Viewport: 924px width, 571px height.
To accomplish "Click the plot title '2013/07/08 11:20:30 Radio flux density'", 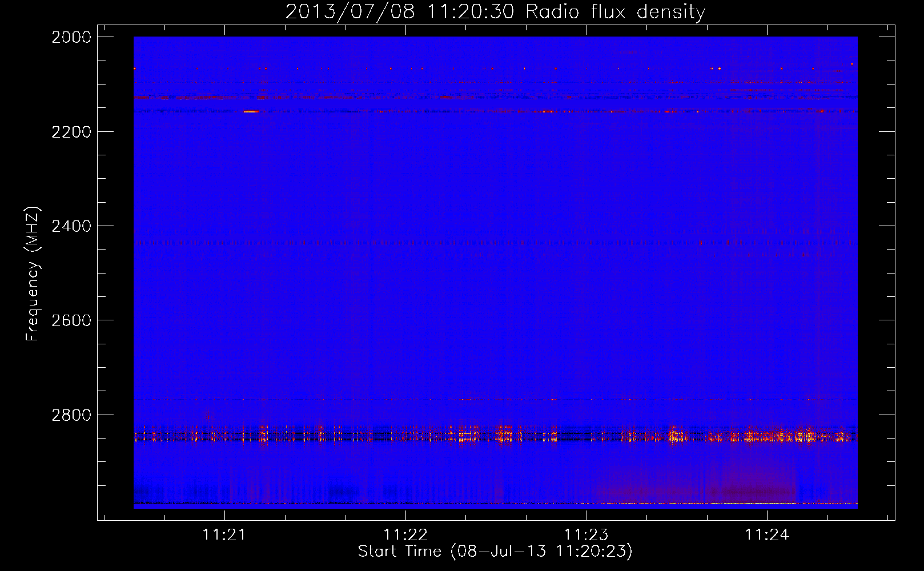I will pos(495,12).
